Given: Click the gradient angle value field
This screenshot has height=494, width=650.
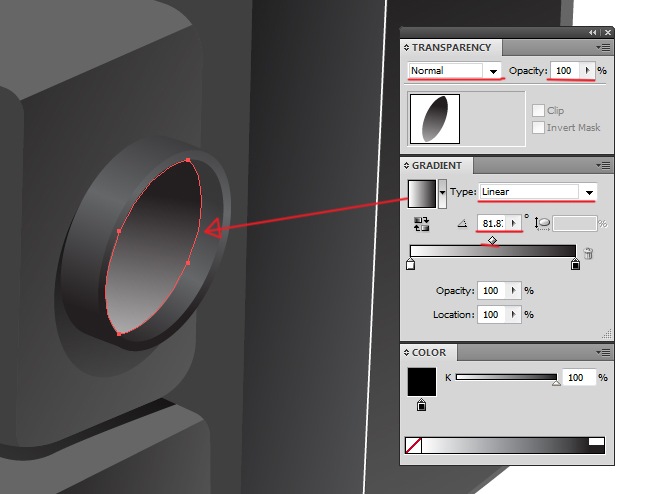Looking at the screenshot, I should 492,223.
